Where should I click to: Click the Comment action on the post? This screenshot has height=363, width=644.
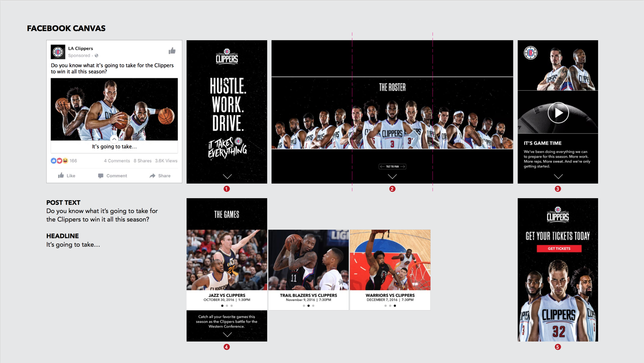point(113,176)
